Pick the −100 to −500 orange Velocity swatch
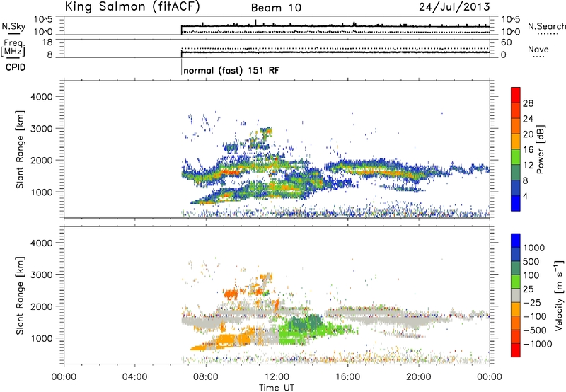 point(516,323)
